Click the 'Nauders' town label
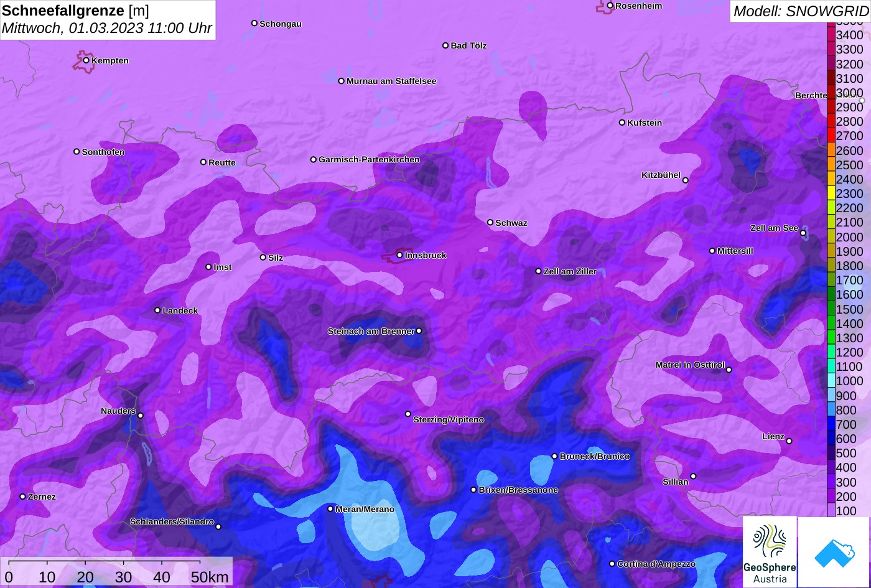This screenshot has width=871, height=588. point(118,411)
